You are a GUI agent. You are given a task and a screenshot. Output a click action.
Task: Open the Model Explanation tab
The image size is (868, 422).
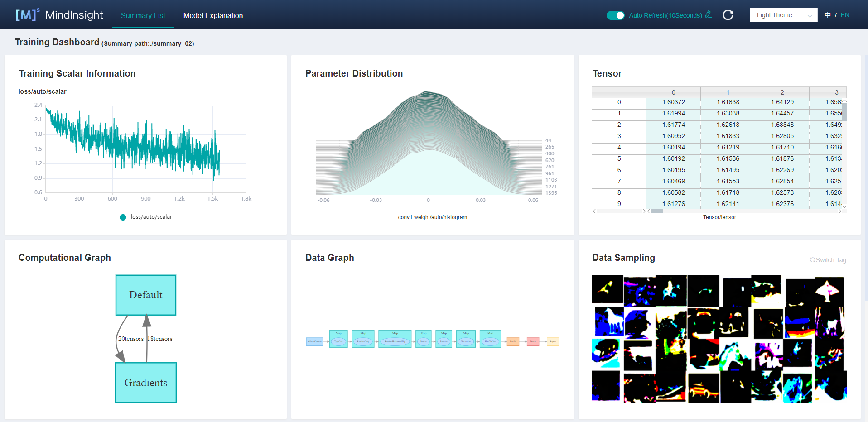pos(213,15)
